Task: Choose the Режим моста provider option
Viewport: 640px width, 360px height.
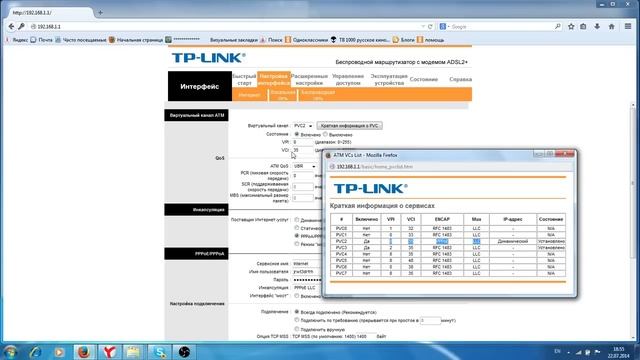Action: [297, 244]
